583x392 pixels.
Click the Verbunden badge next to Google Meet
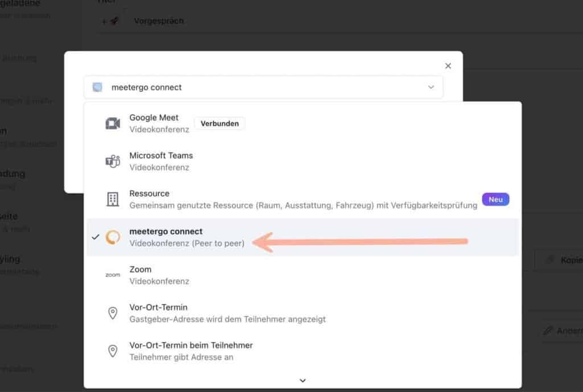point(219,123)
